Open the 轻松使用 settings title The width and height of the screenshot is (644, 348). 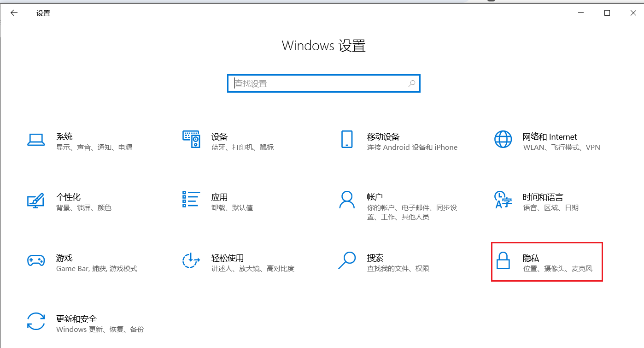(x=228, y=258)
